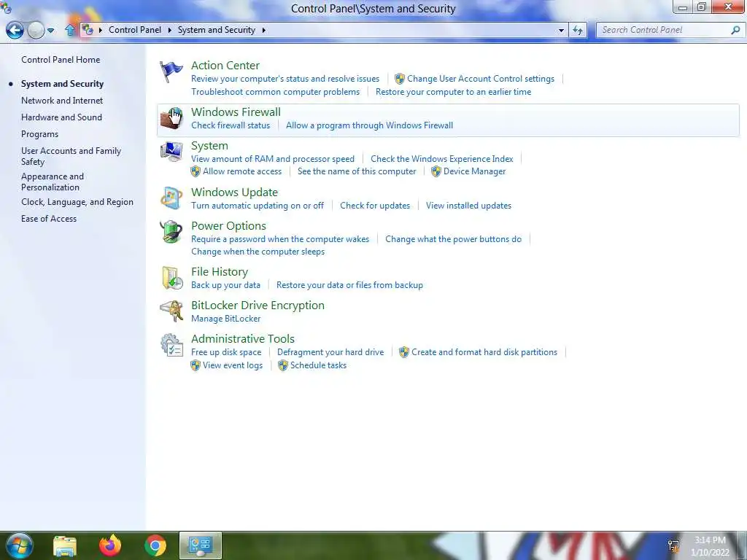The image size is (747, 560).
Task: Open Appearance and Personalization category
Action: pos(53,182)
